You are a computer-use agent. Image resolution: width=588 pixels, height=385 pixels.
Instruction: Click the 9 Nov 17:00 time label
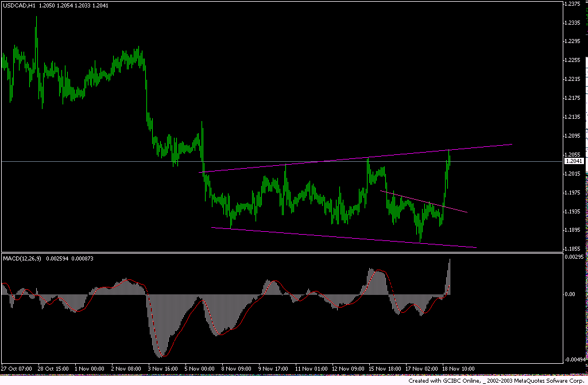[273, 369]
